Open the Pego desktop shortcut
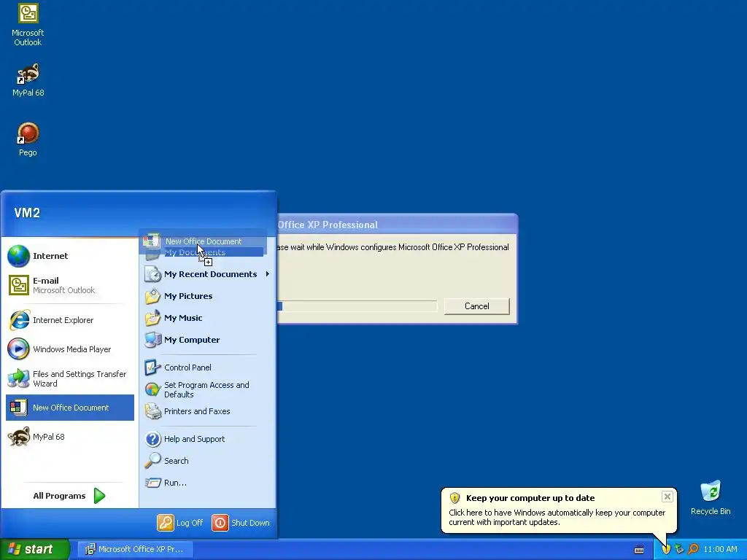Screen dimensions: 747x560 (x=28, y=139)
